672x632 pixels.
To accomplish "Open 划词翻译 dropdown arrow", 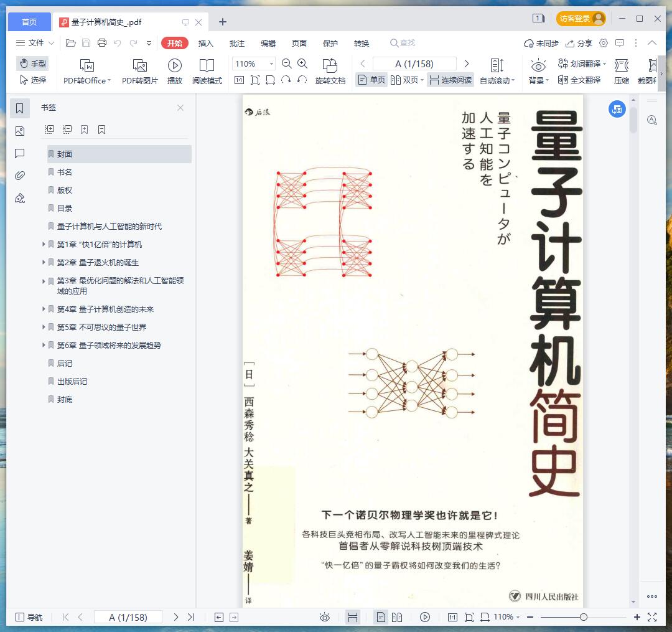I will 604,64.
